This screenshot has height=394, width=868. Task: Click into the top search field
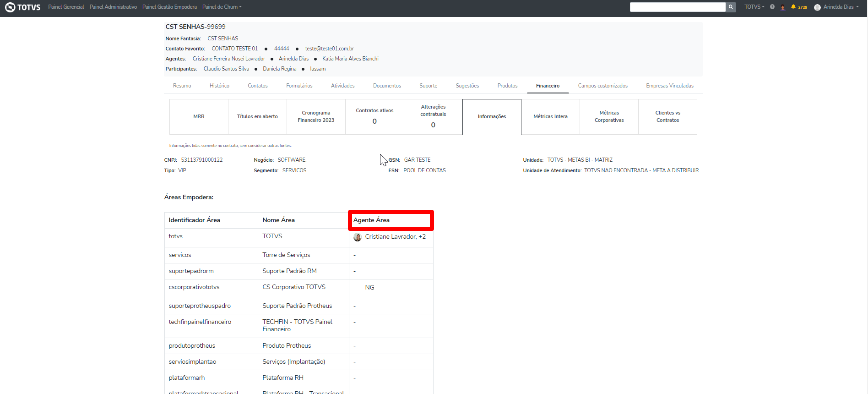coord(678,7)
